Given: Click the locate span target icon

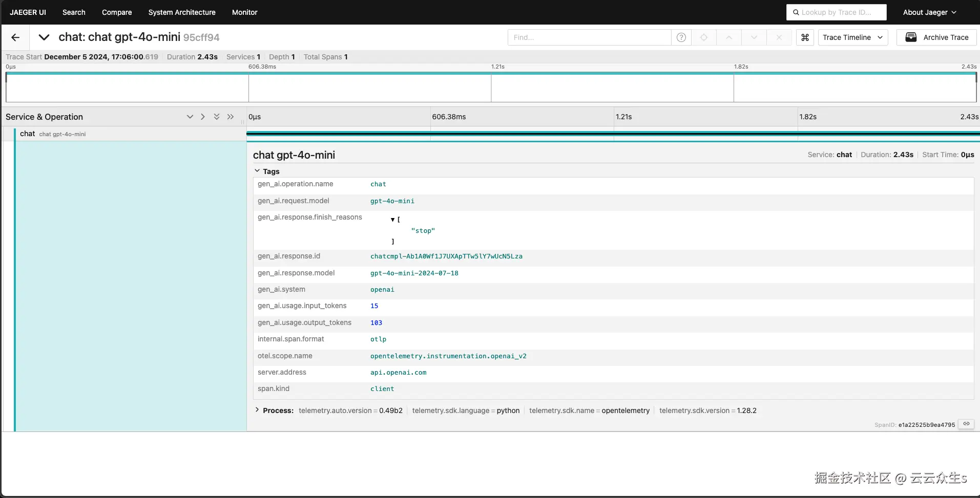Looking at the screenshot, I should point(704,37).
